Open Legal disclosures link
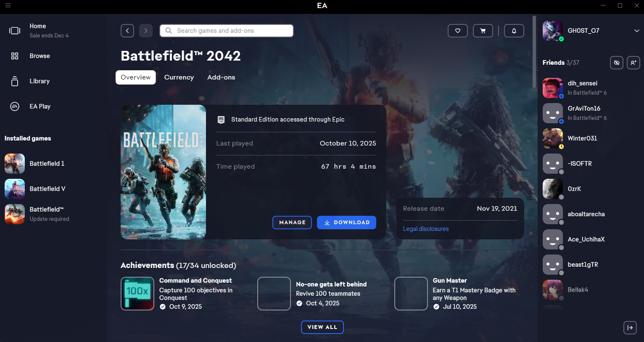 click(426, 229)
